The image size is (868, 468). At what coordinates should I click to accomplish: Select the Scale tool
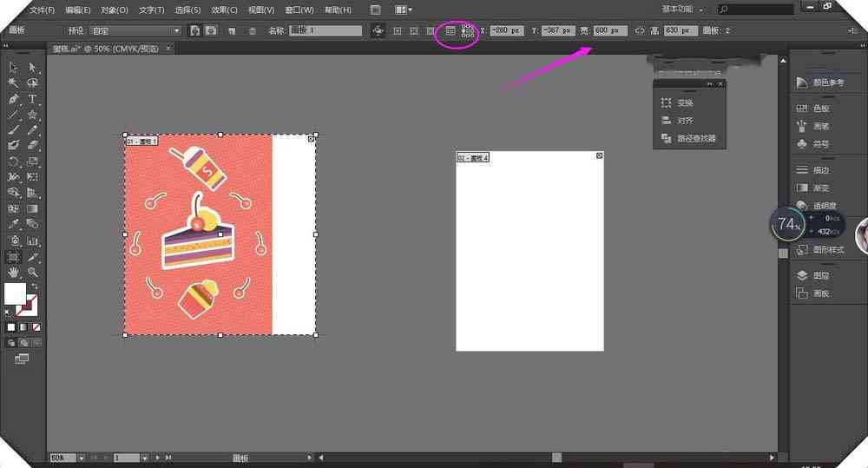coord(33,161)
